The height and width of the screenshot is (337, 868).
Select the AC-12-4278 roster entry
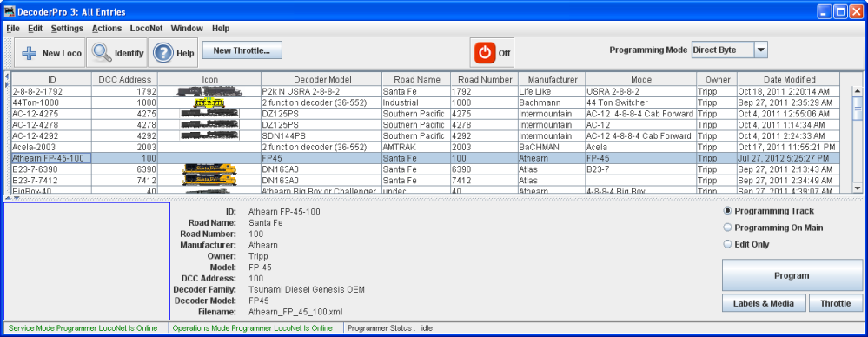click(x=426, y=124)
